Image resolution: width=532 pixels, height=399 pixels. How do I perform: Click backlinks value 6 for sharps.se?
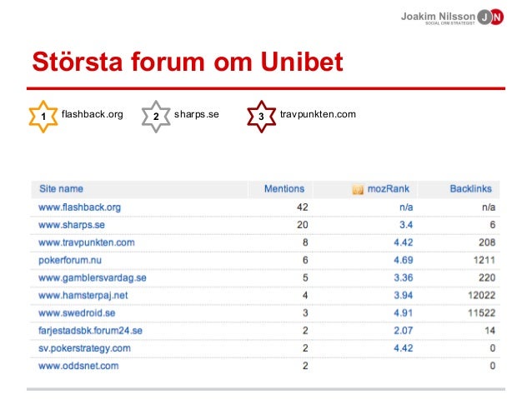click(492, 225)
